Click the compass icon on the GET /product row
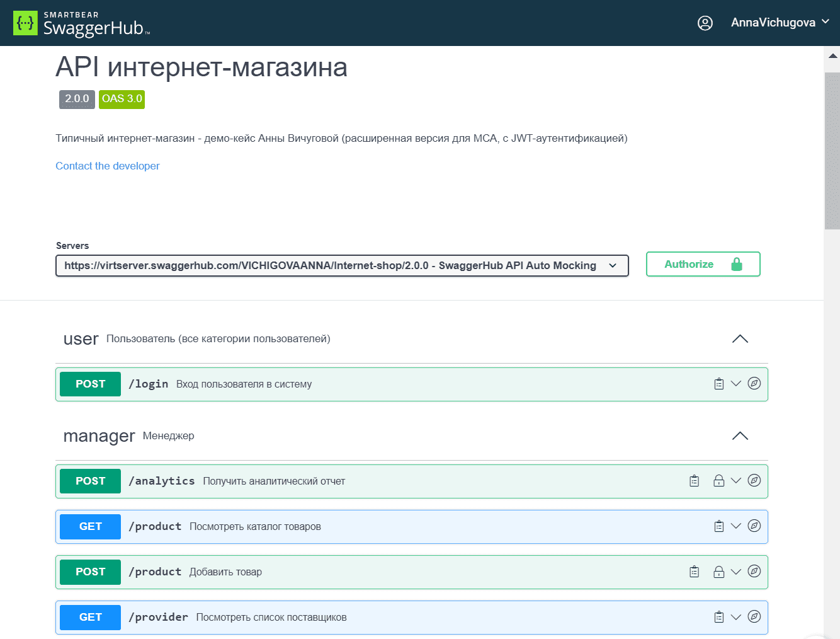 (754, 526)
